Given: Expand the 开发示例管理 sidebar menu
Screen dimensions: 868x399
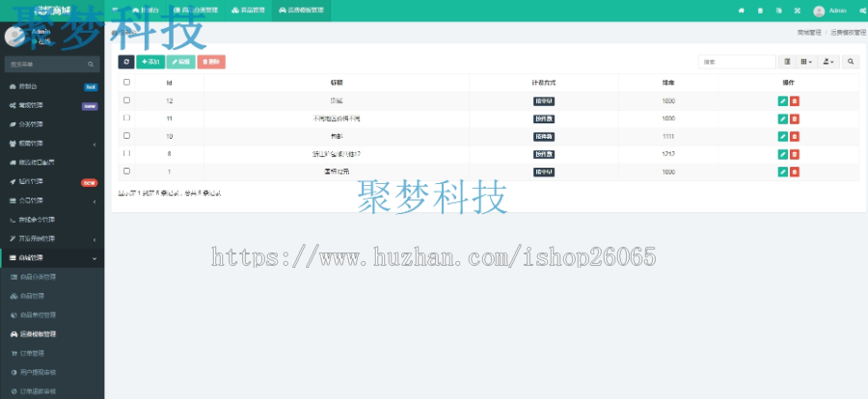Looking at the screenshot, I should pyautogui.click(x=52, y=239).
